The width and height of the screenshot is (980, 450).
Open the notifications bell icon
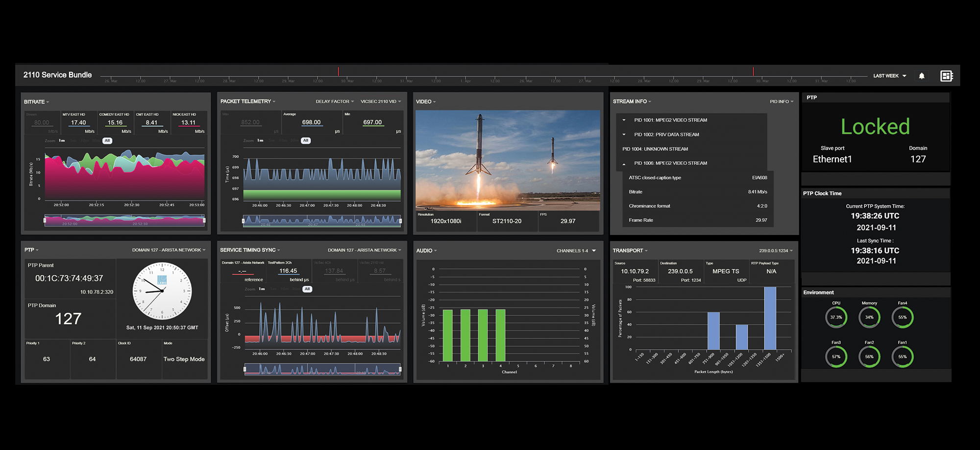[x=922, y=76]
